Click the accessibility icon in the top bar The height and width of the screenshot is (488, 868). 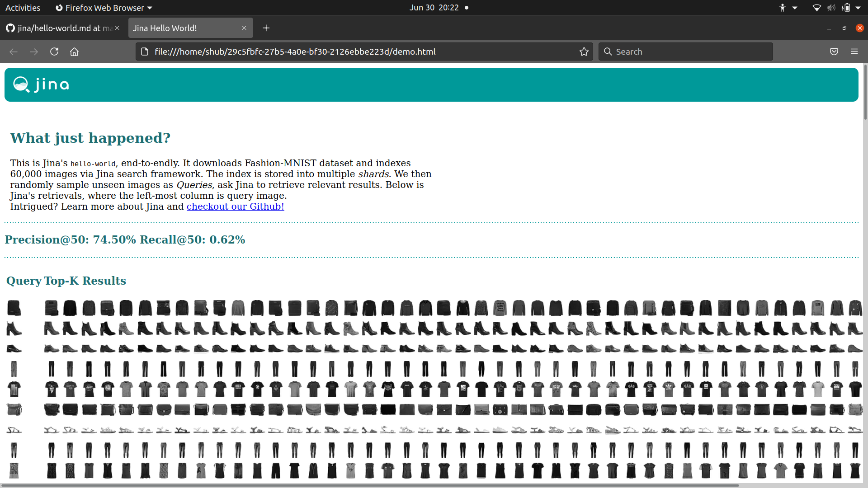point(783,8)
